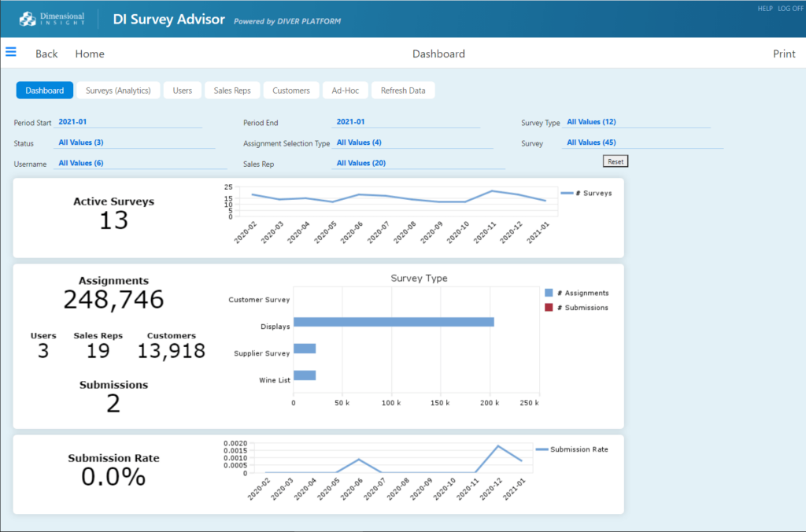
Task: Expand the Sales Rep filter values
Action: coord(360,163)
